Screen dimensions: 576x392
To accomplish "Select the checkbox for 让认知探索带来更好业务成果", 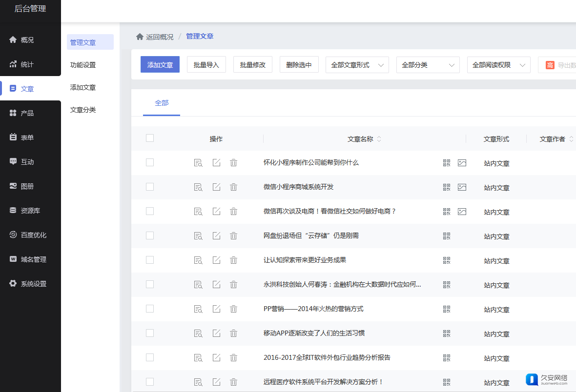I will pyautogui.click(x=150, y=260).
